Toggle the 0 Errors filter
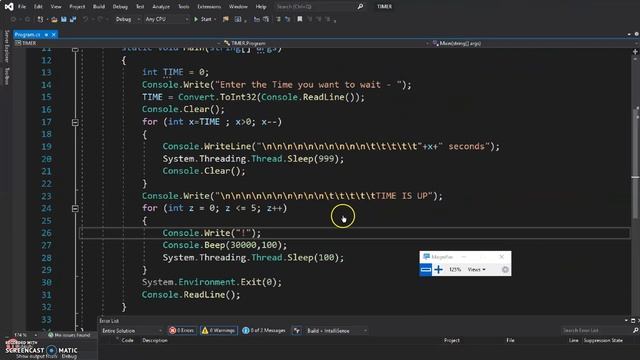The height and width of the screenshot is (360, 640). click(182, 331)
